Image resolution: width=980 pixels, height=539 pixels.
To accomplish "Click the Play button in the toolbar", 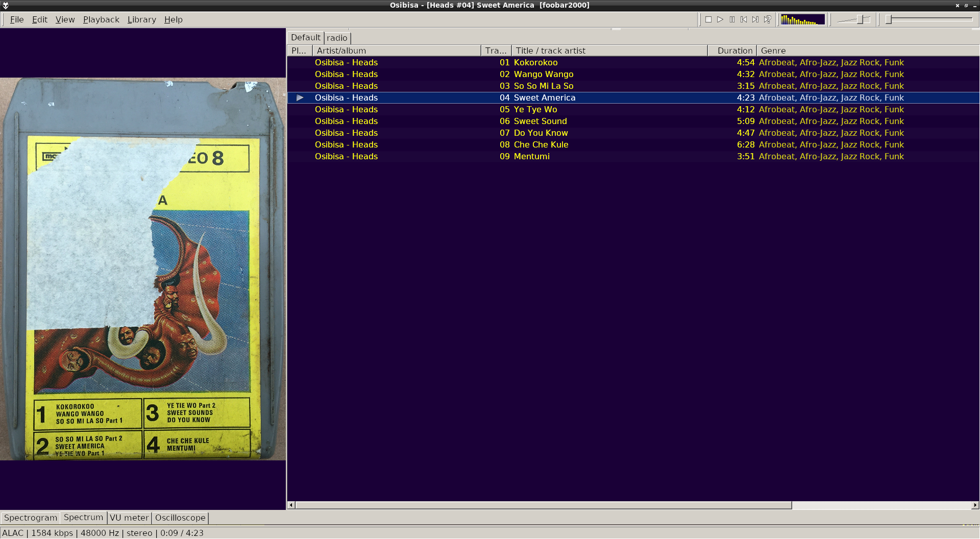I will click(720, 19).
